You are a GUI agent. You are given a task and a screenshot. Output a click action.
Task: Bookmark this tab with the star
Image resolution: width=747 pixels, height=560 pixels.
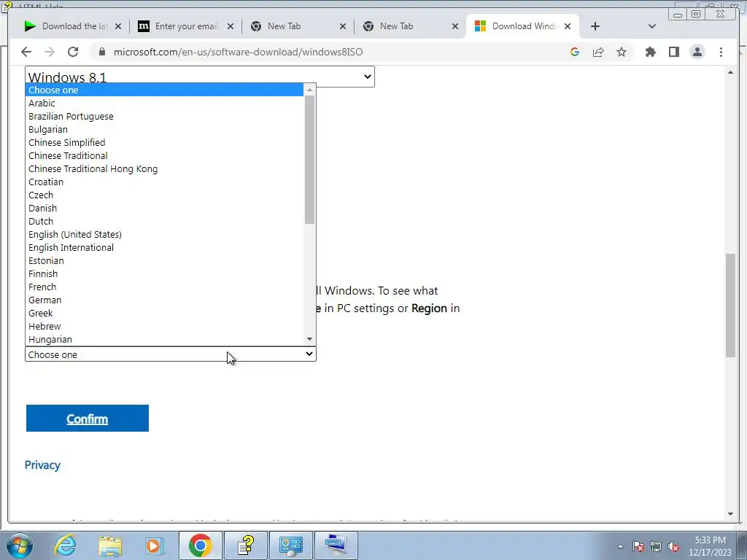coord(622,52)
